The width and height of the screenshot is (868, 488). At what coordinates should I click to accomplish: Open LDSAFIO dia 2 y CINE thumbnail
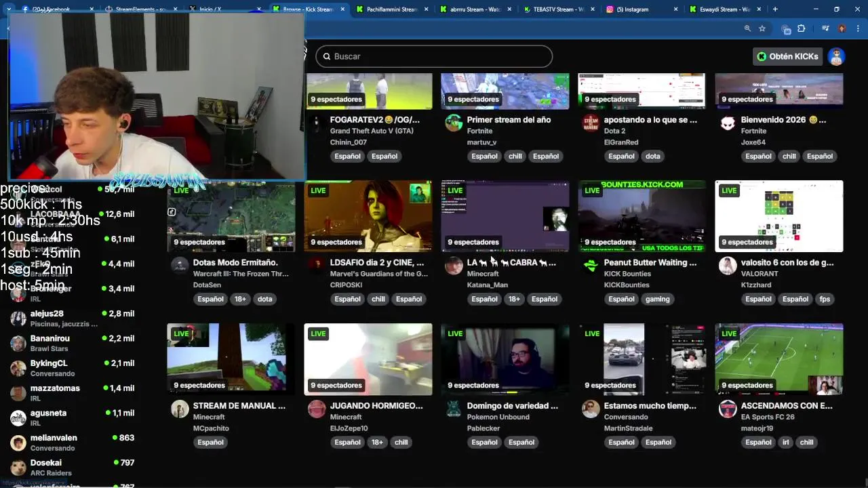(x=368, y=216)
